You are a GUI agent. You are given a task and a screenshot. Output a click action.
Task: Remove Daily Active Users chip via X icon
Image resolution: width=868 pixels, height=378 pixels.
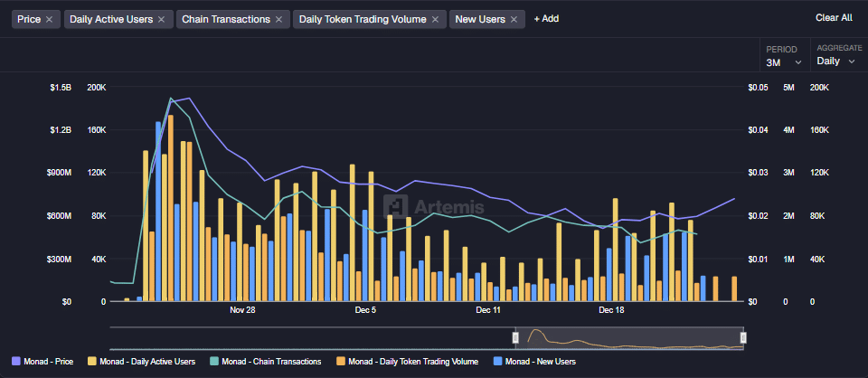point(161,19)
